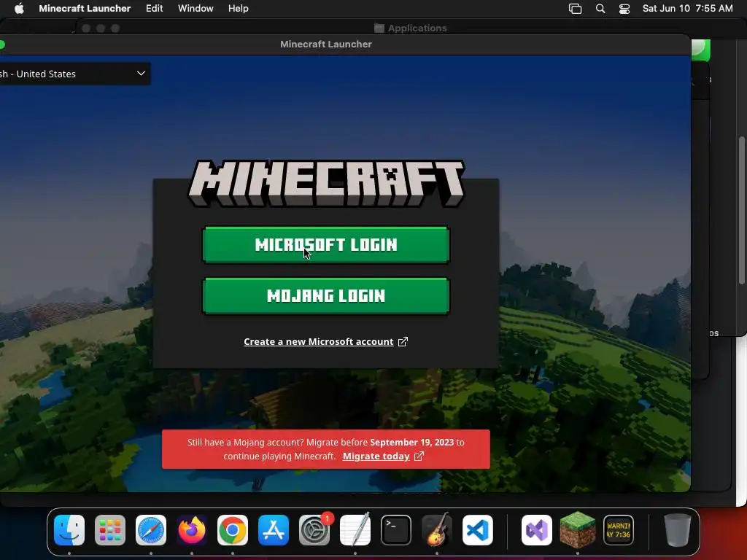Open the language dropdown showing United States
The width and height of the screenshot is (747, 560).
(74, 74)
